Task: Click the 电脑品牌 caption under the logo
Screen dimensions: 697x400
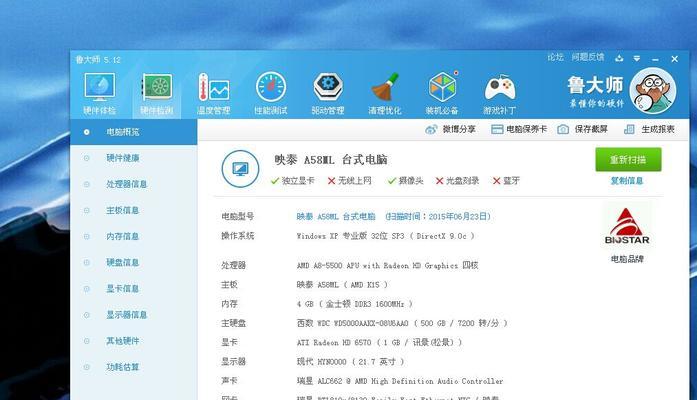Action: 627,259
